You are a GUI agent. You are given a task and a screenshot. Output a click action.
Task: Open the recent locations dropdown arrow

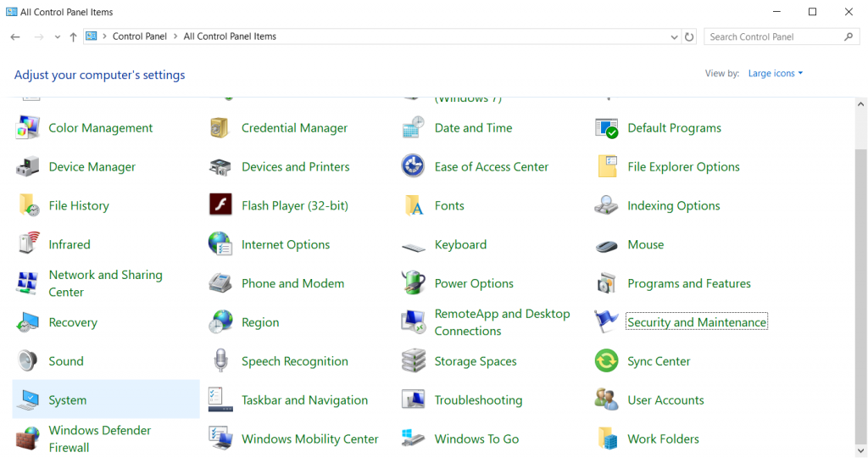click(57, 37)
